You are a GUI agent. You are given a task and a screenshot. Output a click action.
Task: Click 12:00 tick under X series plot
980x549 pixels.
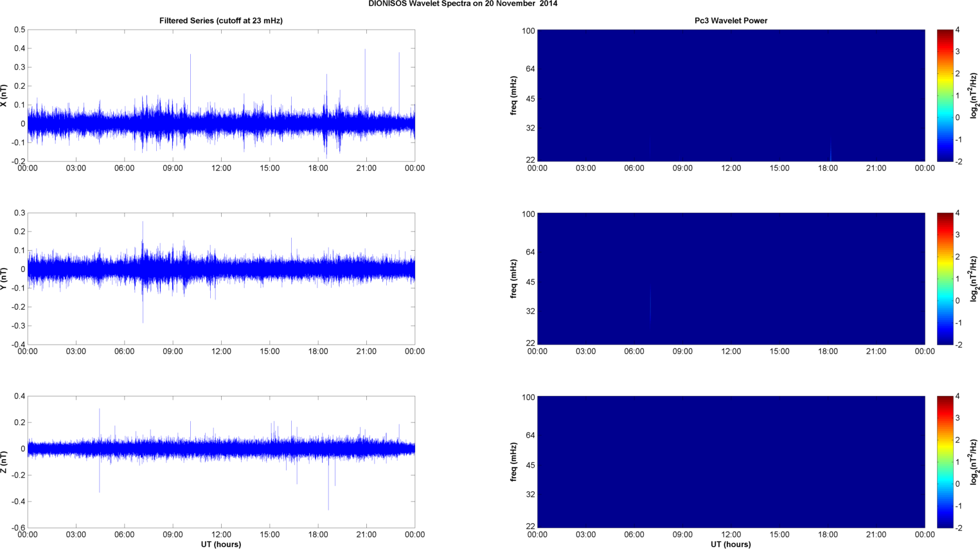point(221,168)
